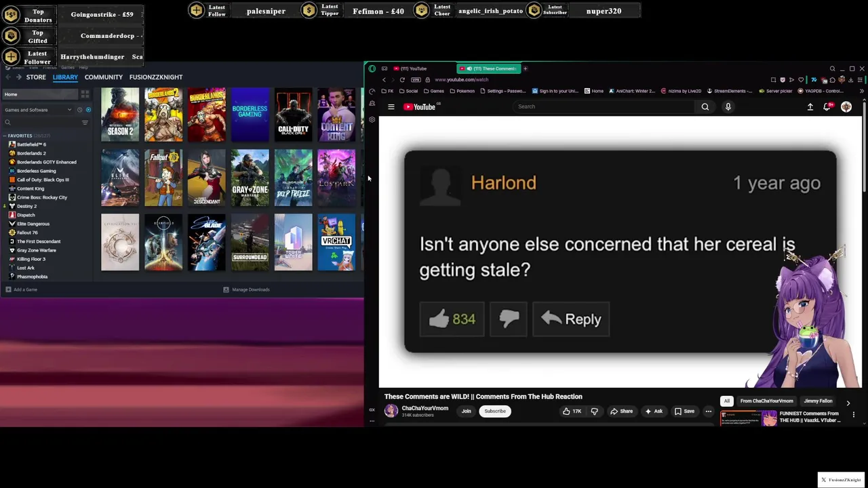
Task: Open the YouTube create upload icon
Action: (x=810, y=106)
